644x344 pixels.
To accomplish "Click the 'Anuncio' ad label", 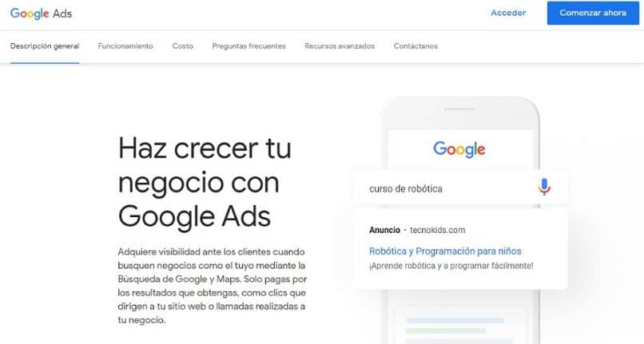I will click(384, 230).
